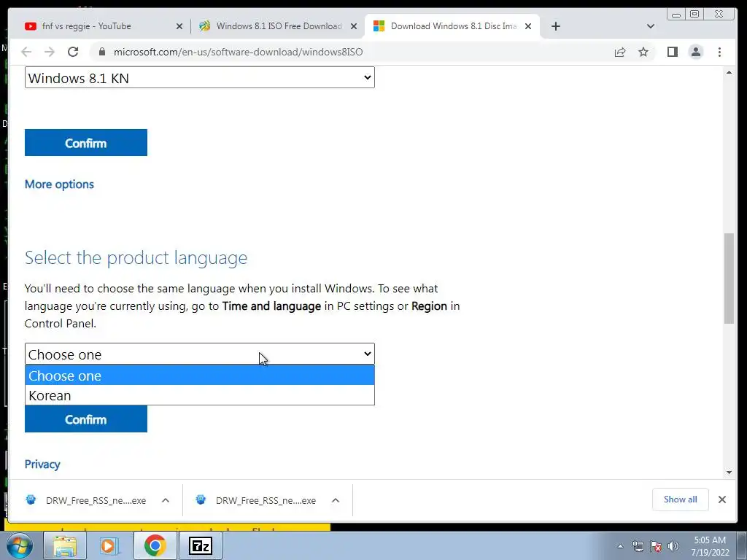Click the forward navigation arrow

pos(50,52)
